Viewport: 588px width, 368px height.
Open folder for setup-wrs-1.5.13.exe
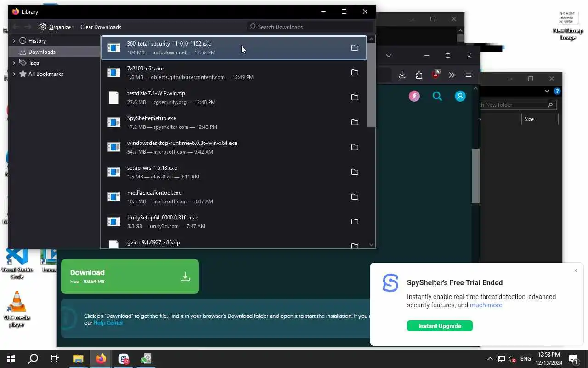coord(355,172)
